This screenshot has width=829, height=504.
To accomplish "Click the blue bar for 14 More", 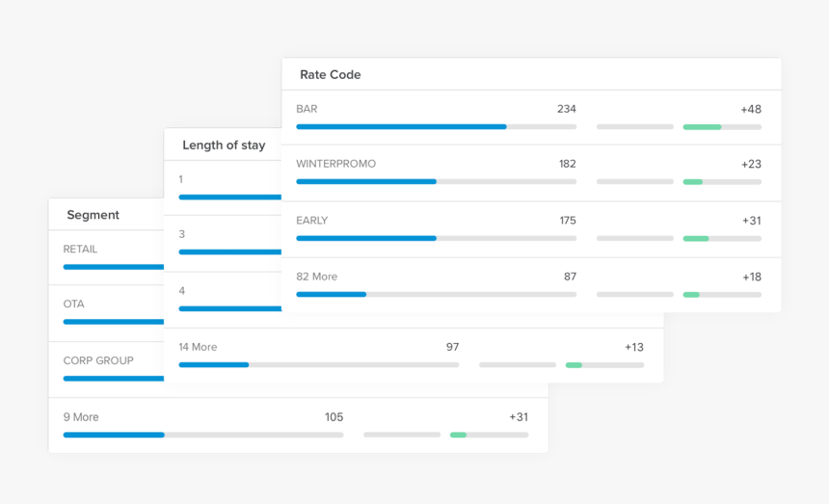I will (213, 364).
